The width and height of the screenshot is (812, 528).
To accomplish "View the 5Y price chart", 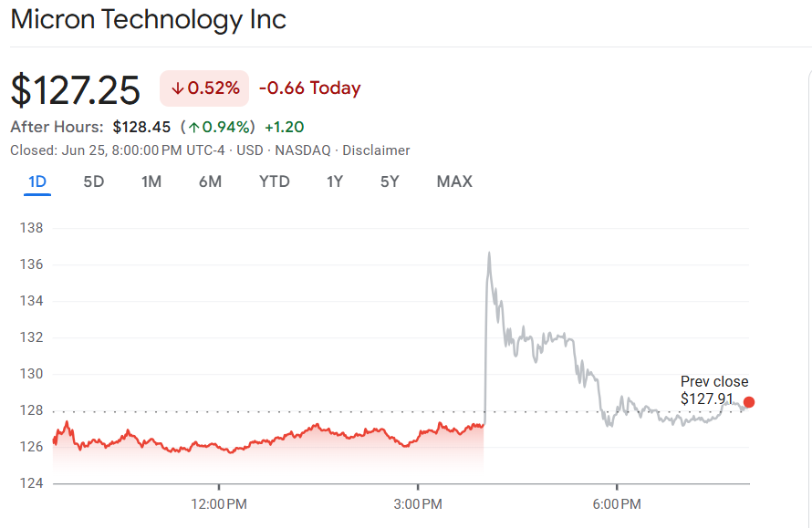I will pyautogui.click(x=390, y=181).
